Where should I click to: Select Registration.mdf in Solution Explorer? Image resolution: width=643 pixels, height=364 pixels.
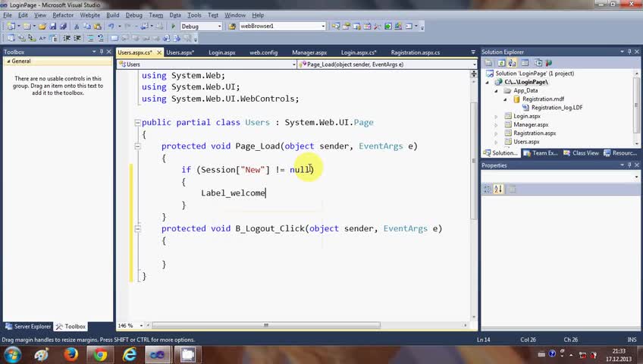pyautogui.click(x=543, y=99)
